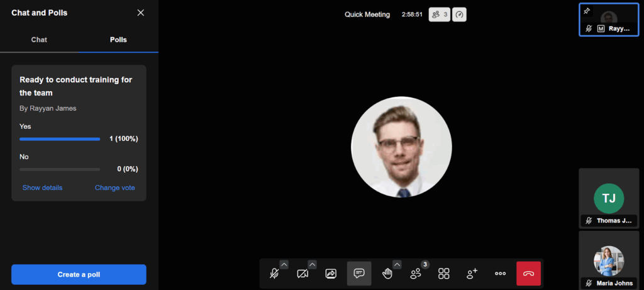The height and width of the screenshot is (290, 644).
Task: Click the connection speed gauge icon
Action: coord(460,14)
